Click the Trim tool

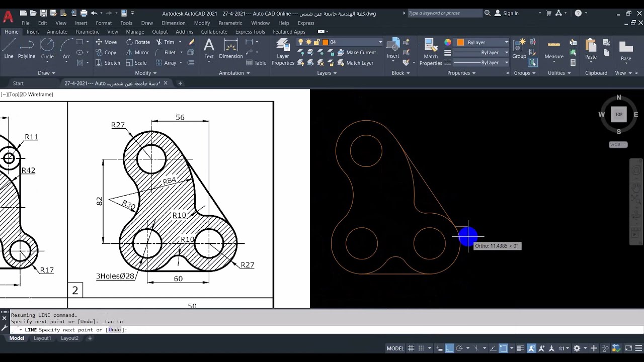coord(165,42)
